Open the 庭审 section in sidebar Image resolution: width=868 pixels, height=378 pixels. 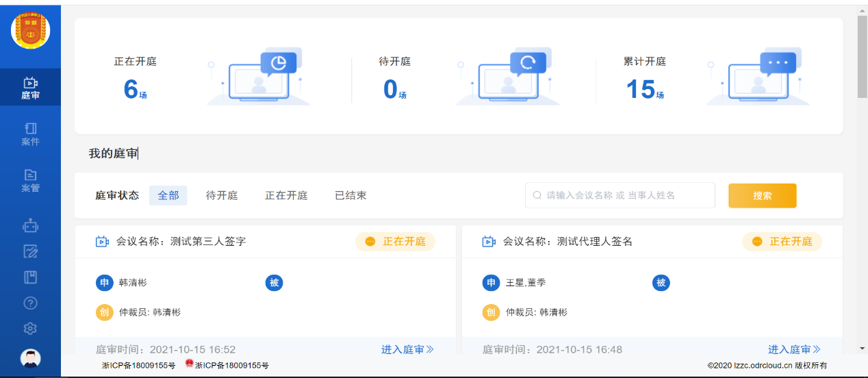click(30, 88)
